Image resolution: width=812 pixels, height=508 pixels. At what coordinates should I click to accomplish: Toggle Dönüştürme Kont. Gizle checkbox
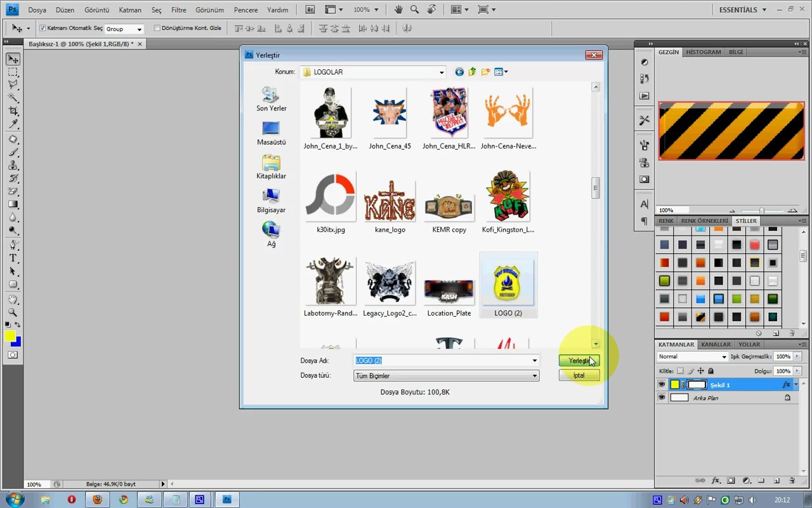click(157, 29)
